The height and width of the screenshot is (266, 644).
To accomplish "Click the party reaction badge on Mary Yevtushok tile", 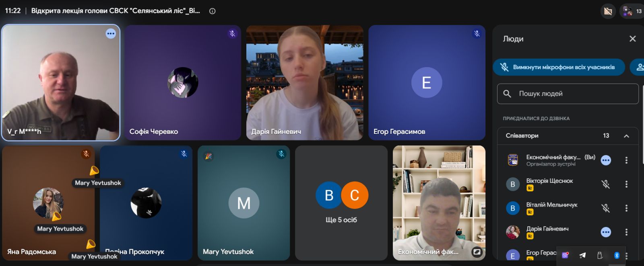I will pyautogui.click(x=208, y=156).
